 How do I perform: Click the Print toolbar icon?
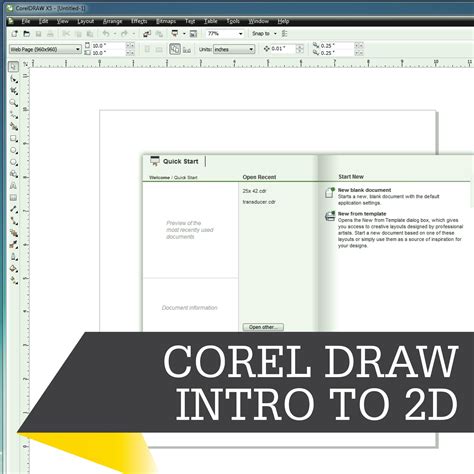tap(50, 34)
